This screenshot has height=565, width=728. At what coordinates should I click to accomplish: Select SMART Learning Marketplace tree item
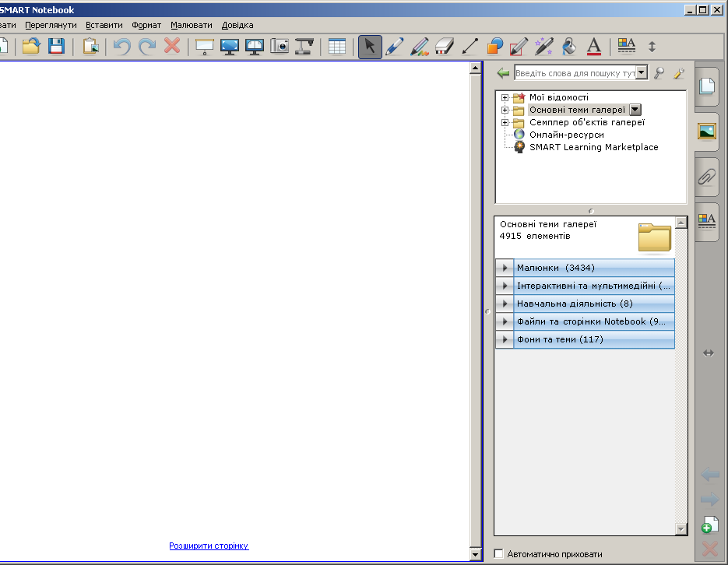[594, 147]
